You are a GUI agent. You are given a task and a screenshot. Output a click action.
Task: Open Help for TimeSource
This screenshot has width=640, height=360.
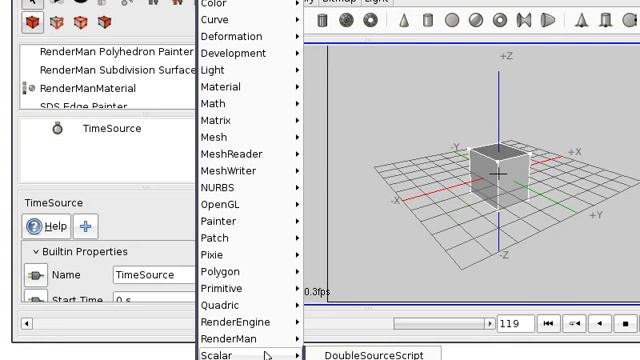point(46,226)
